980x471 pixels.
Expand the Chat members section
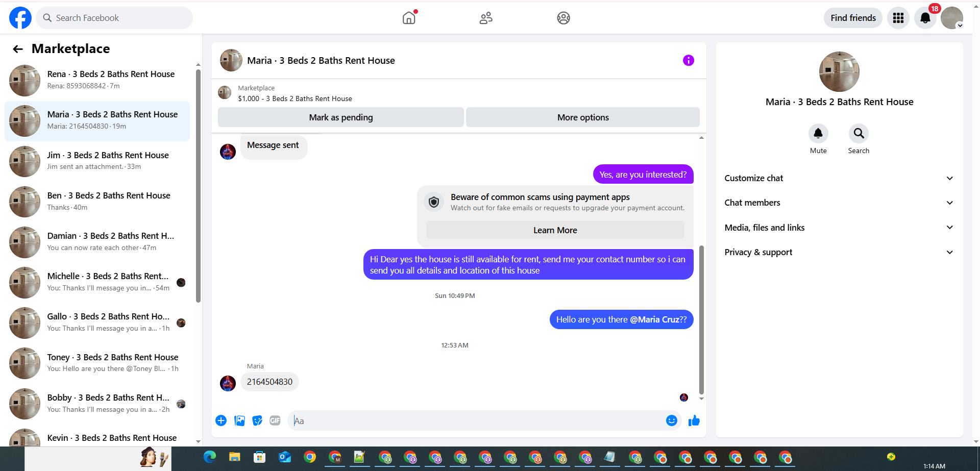(839, 203)
